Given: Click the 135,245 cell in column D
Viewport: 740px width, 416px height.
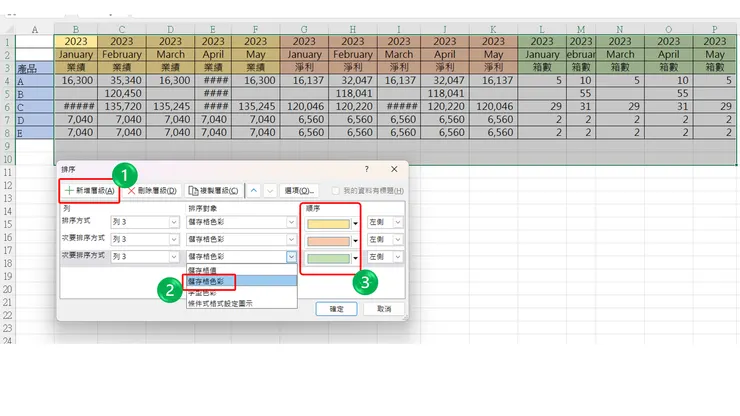Looking at the screenshot, I should [170, 107].
